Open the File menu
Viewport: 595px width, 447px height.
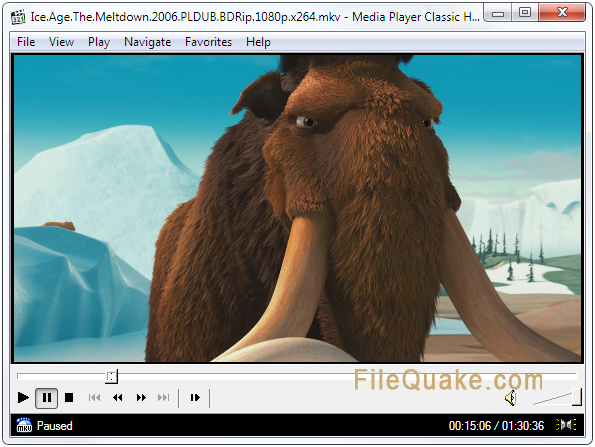[26, 42]
